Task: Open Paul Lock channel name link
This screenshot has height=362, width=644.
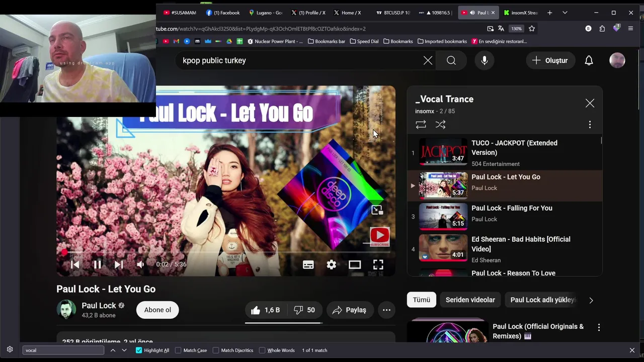Action: (99, 305)
